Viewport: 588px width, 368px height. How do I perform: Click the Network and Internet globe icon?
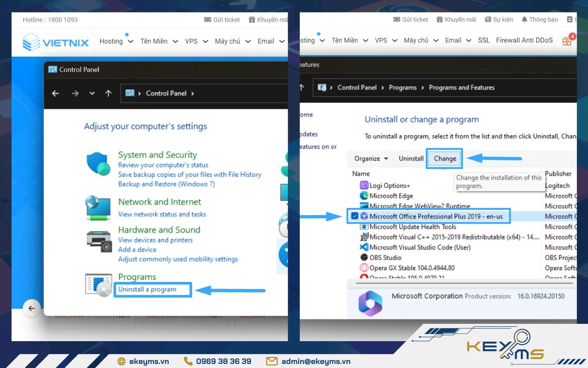pyautogui.click(x=97, y=207)
